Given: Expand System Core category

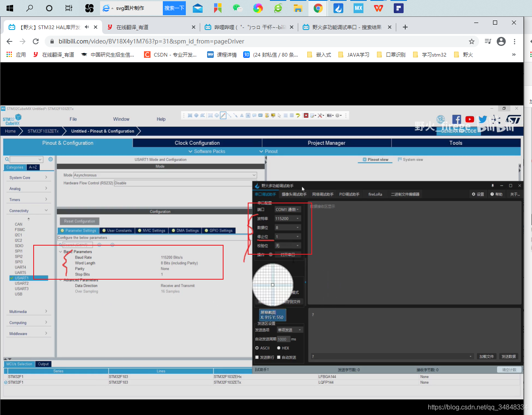Looking at the screenshot, I should click(28, 178).
